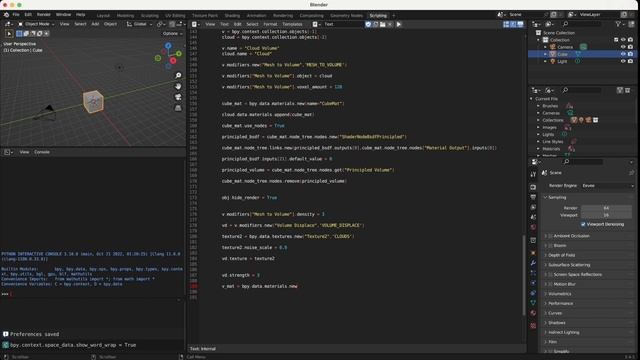The width and height of the screenshot is (640, 360).
Task: Click the blue Z axis gizmo ball
Action: click(x=168, y=46)
